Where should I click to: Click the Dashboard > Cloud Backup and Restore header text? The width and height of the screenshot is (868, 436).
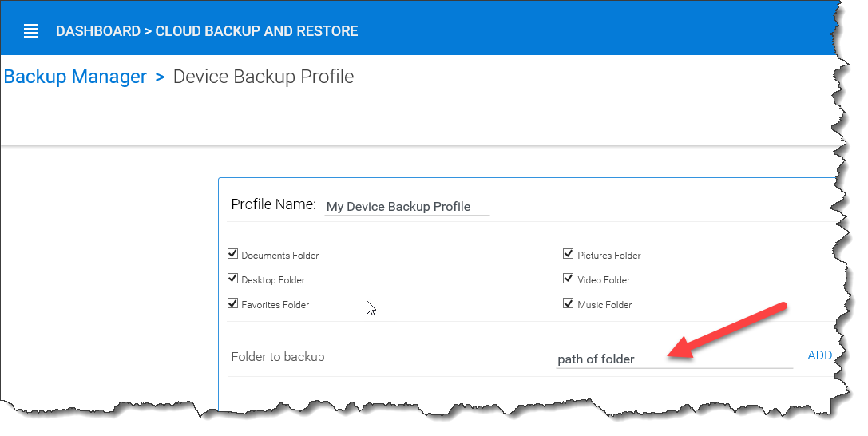coord(207,31)
